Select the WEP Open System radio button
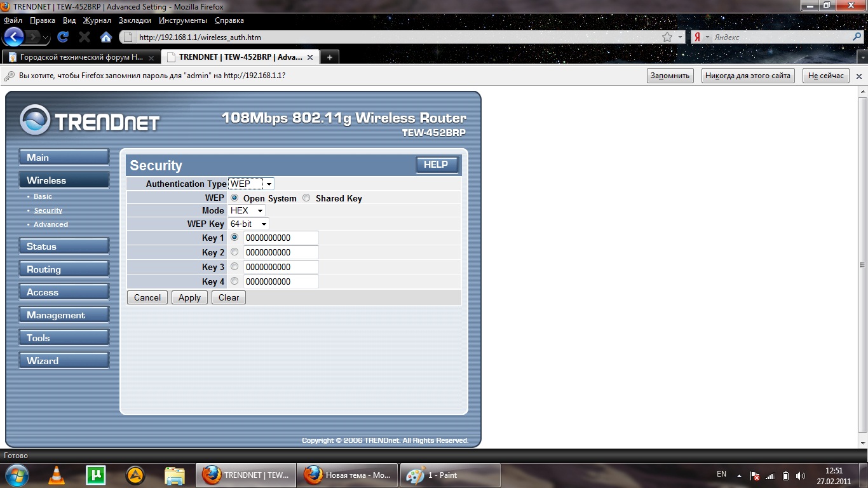868x488 pixels. [234, 198]
